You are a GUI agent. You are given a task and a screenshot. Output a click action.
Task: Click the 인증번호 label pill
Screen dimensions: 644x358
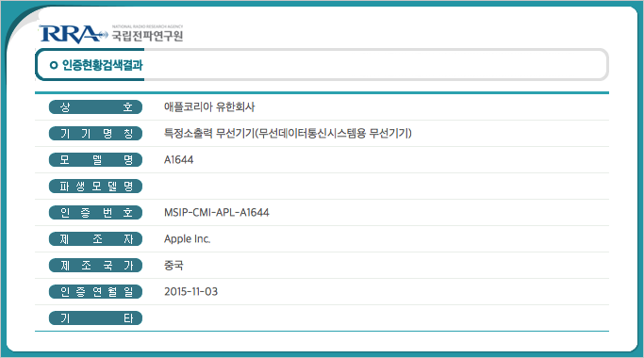click(x=95, y=213)
